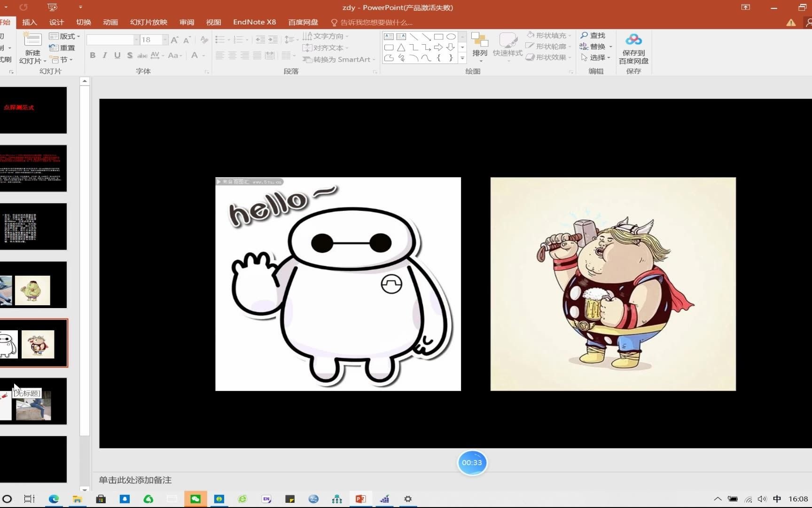This screenshot has height=508, width=812.
Task: Click the Reset (重置) slide button
Action: pos(62,48)
